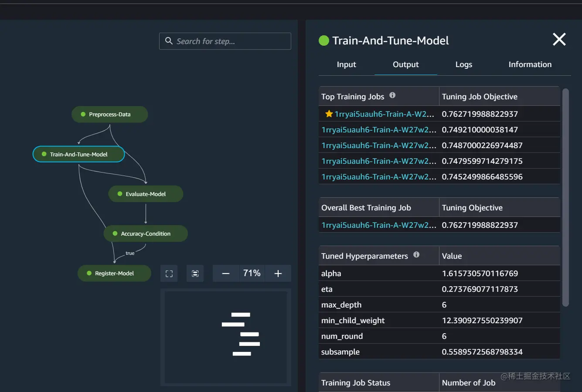The height and width of the screenshot is (392, 582).
Task: Select the Accuracy-Condition pipeline step
Action: click(x=146, y=234)
